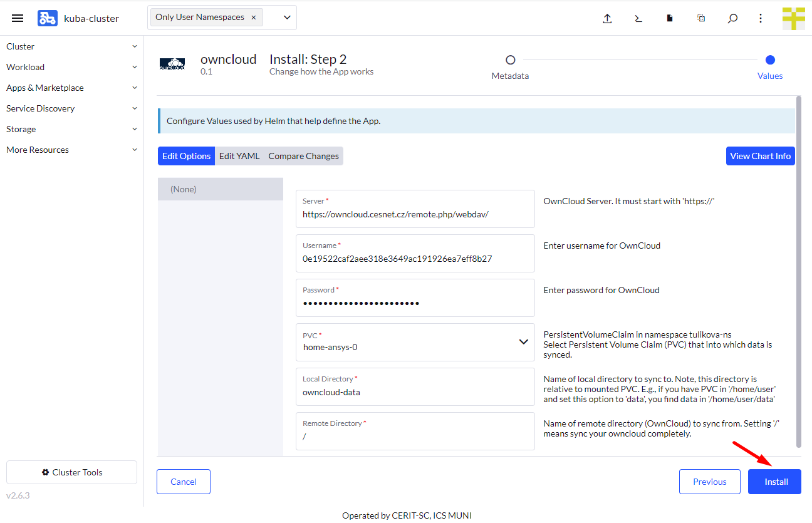Open the three-dot more options menu

tap(761, 18)
